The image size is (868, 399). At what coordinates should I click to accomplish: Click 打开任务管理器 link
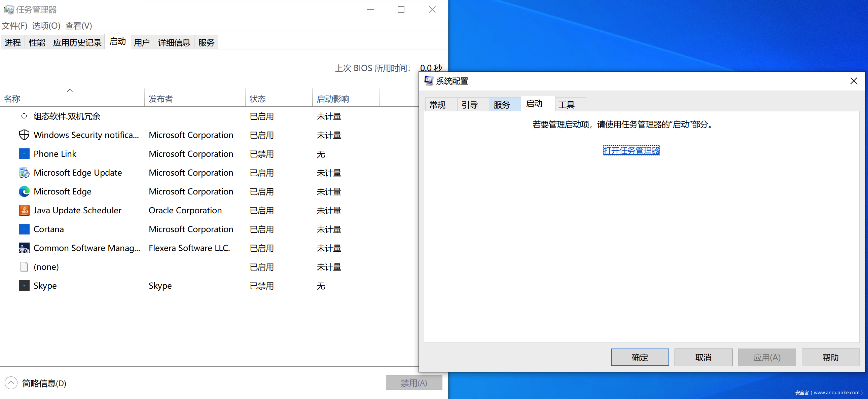click(631, 150)
